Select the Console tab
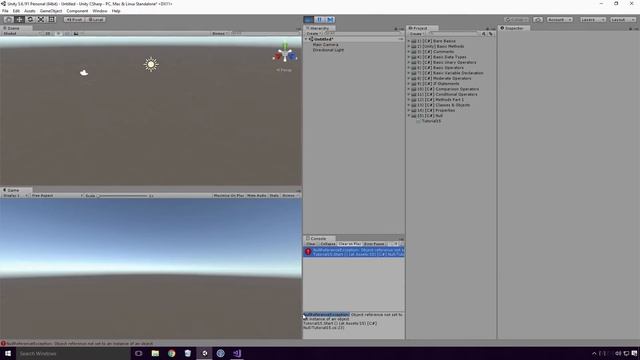The image size is (640, 360). click(x=318, y=238)
